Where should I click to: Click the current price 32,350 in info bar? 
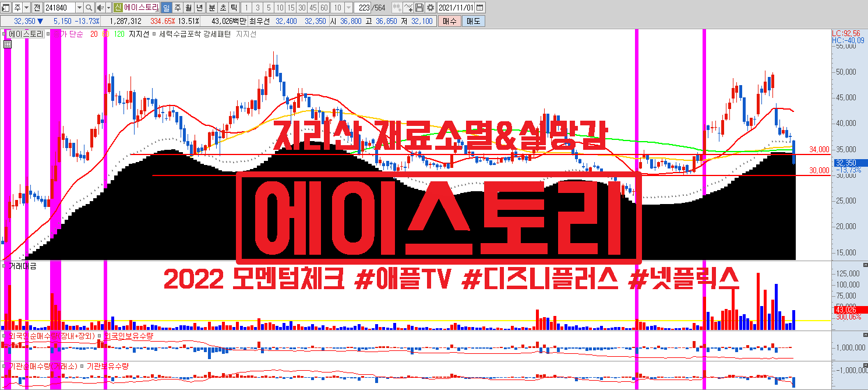click(24, 21)
